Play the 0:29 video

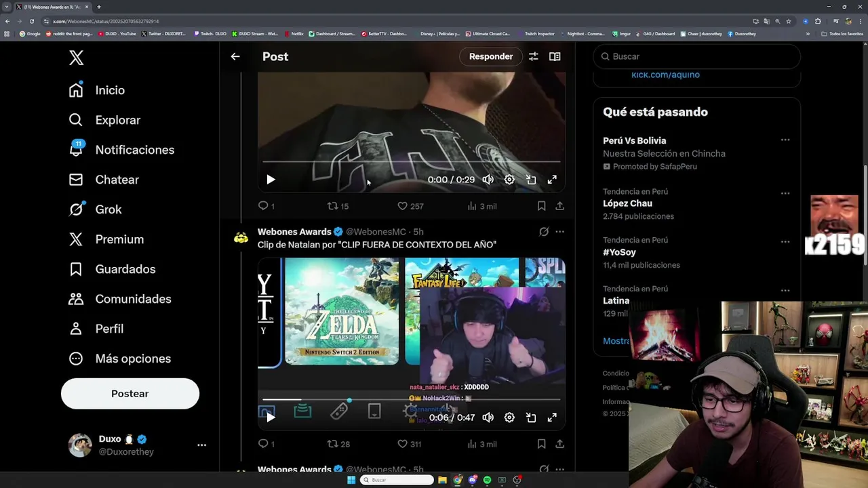(271, 180)
